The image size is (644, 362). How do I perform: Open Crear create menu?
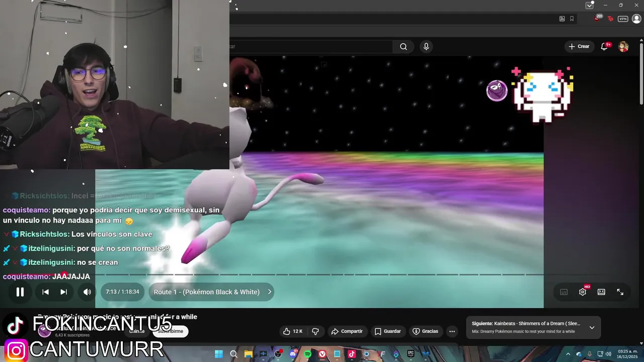(579, 46)
